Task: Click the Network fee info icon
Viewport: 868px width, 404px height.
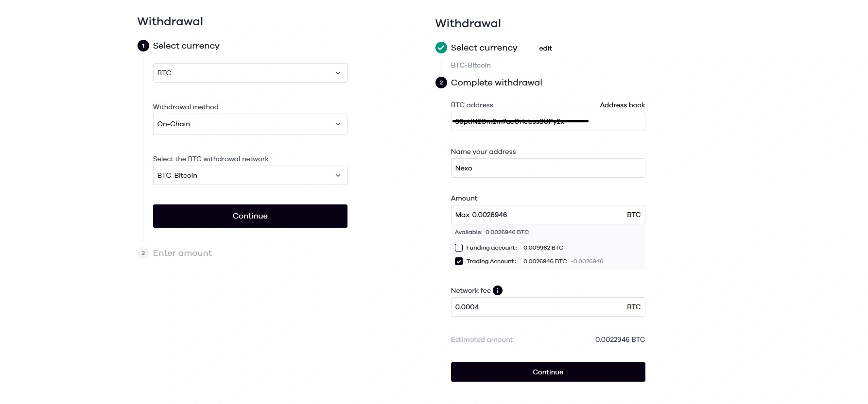Action: [x=498, y=290]
